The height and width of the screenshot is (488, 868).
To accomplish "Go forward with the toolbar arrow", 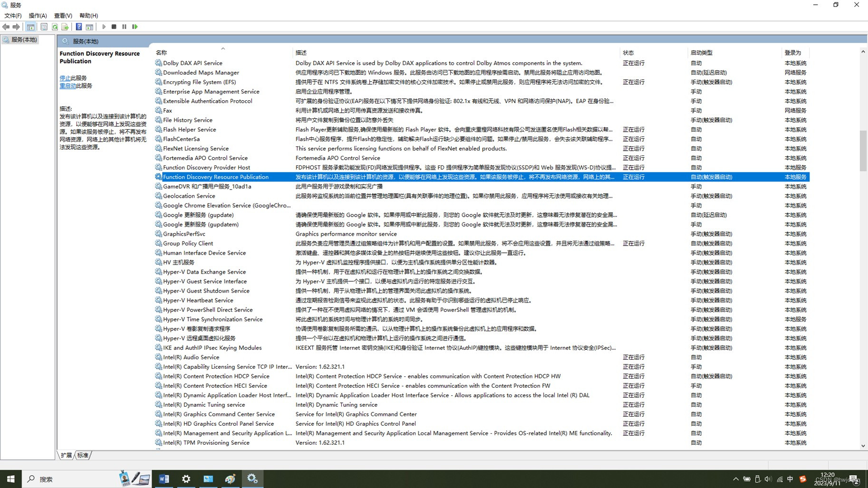I will click(16, 27).
